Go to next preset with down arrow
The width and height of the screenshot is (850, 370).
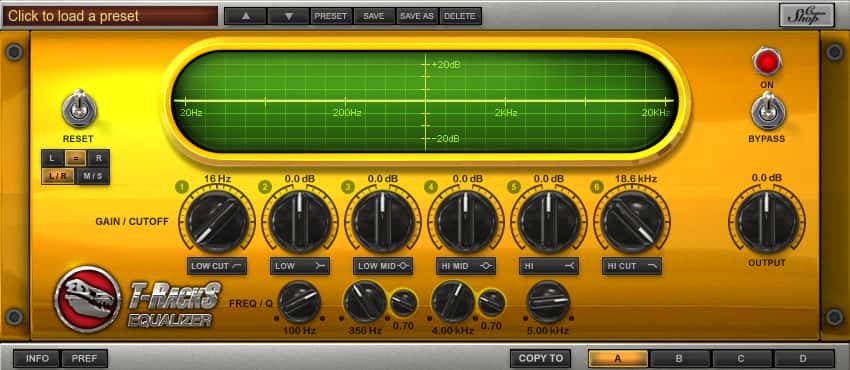288,16
